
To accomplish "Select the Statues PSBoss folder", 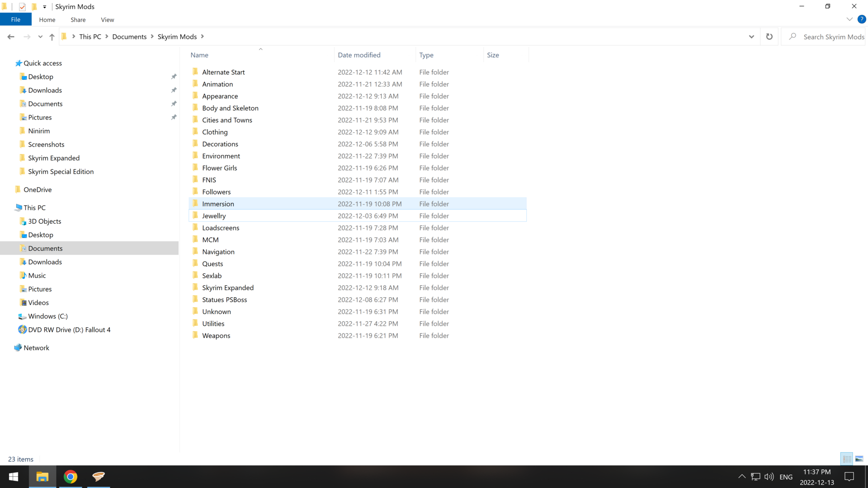I will 358,300.
